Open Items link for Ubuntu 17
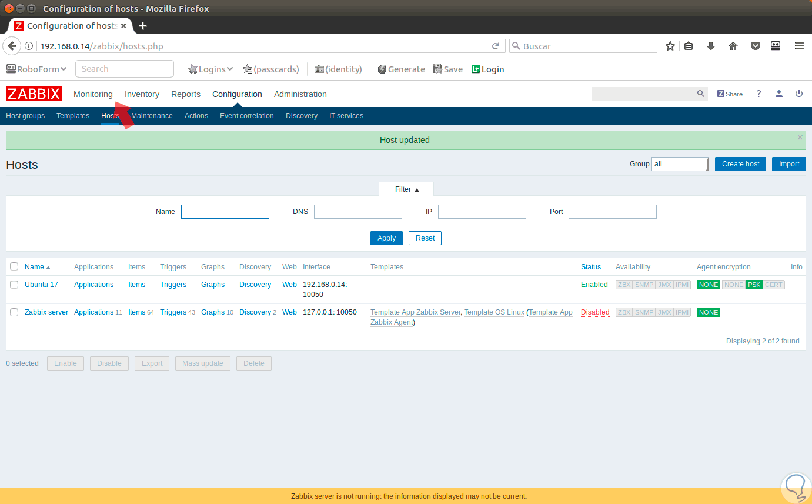 pyautogui.click(x=136, y=285)
